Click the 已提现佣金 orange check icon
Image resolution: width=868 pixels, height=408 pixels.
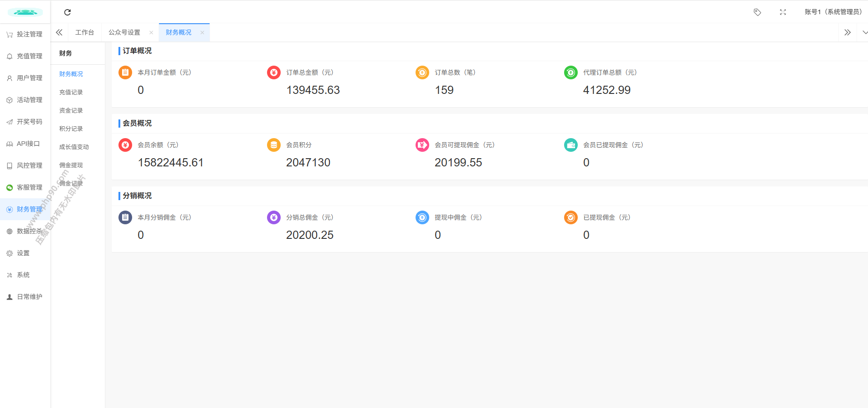[x=571, y=217]
